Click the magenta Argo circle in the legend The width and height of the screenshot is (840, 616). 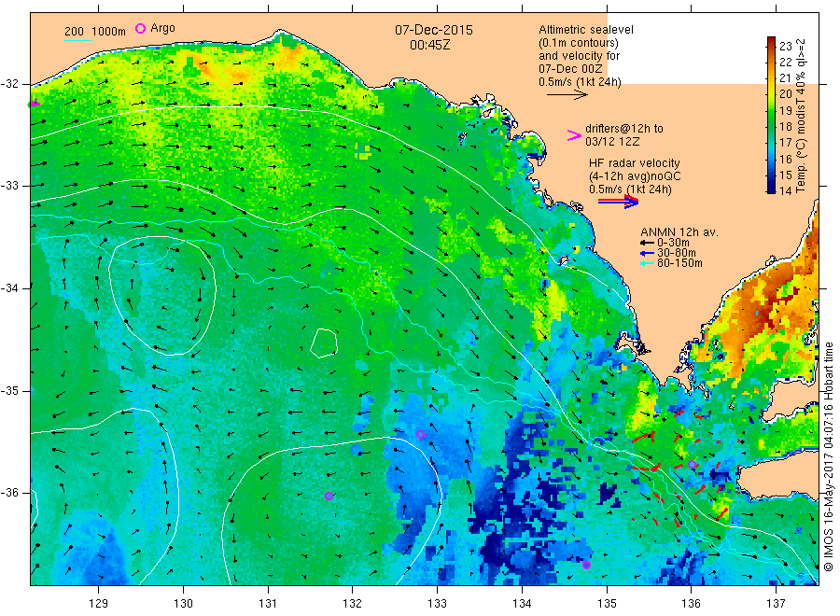coord(140,28)
